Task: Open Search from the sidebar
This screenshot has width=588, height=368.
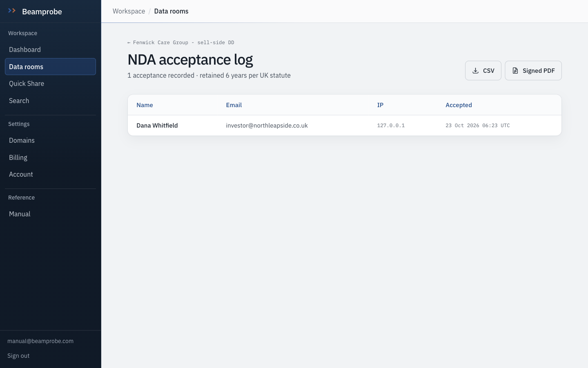Action: [50, 101]
